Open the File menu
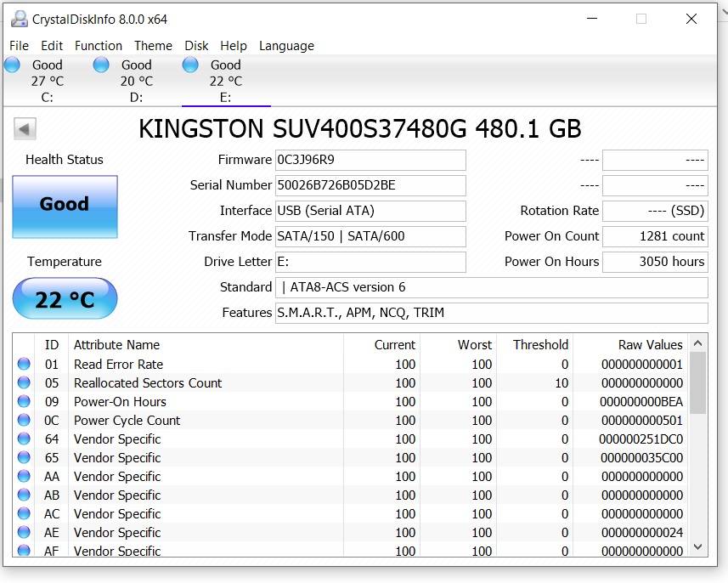 tap(19, 46)
